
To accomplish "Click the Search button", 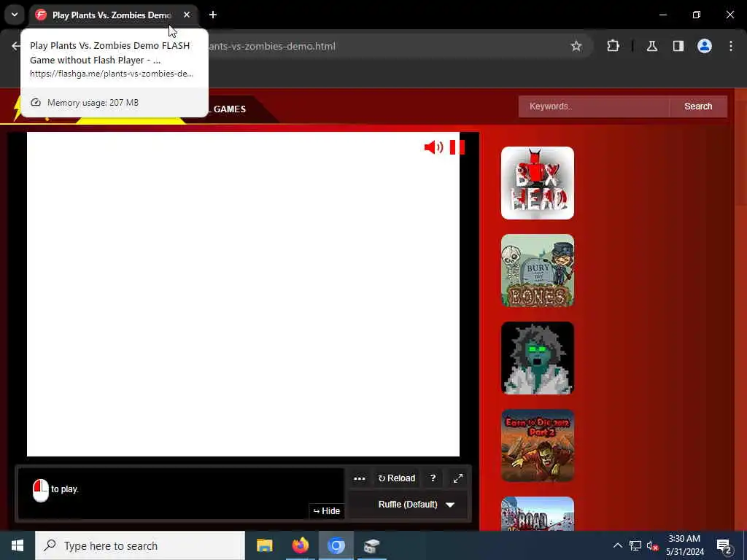I will [698, 106].
